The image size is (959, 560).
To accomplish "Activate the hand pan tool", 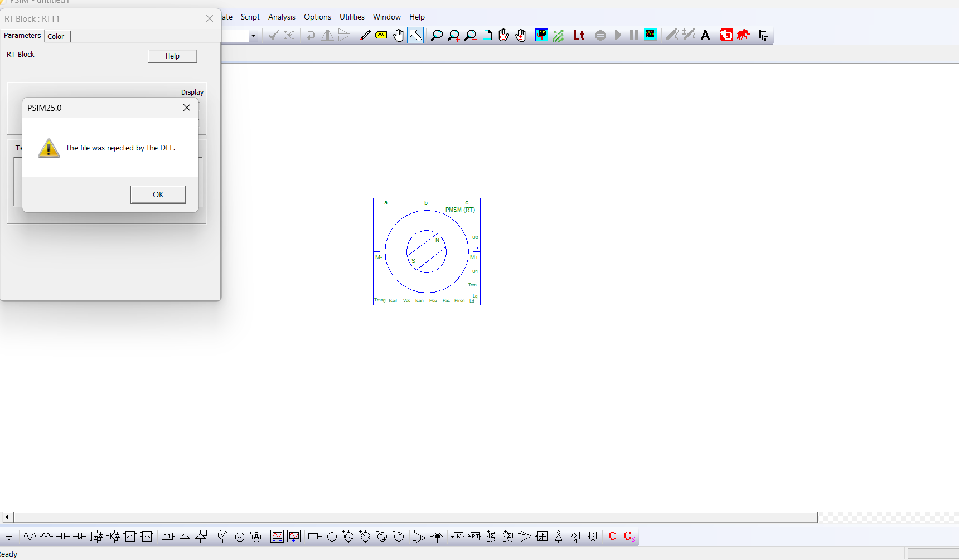I will (399, 35).
